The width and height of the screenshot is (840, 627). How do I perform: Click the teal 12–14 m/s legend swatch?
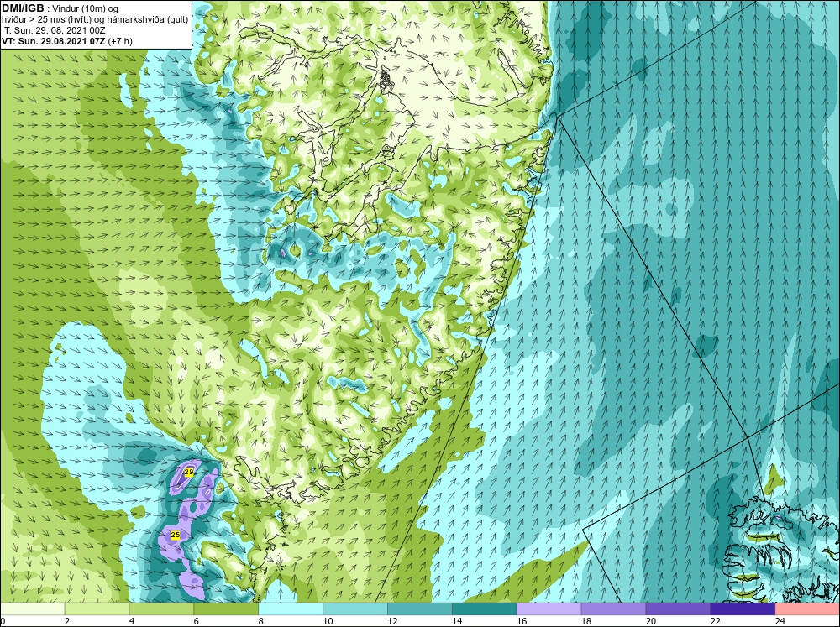(420, 609)
